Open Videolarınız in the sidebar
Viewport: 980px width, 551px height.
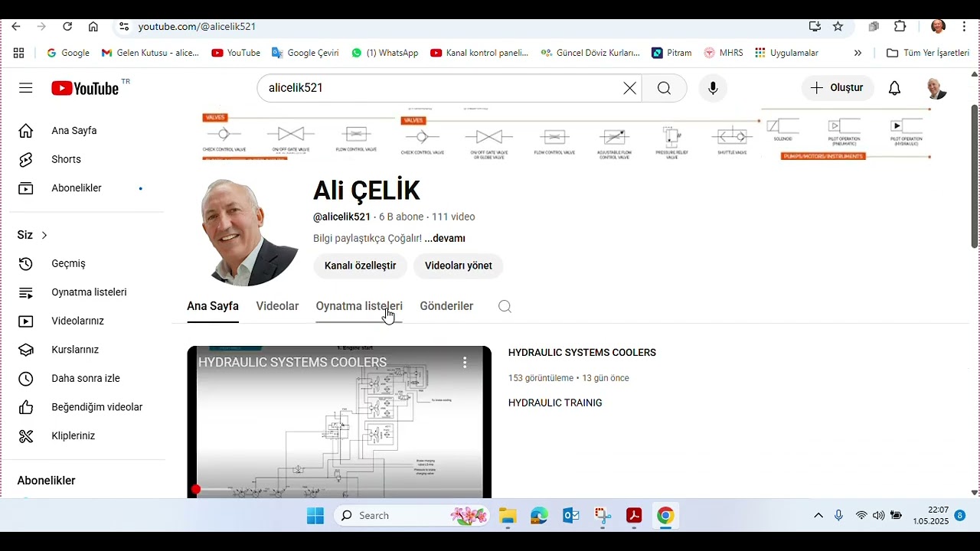87,321
